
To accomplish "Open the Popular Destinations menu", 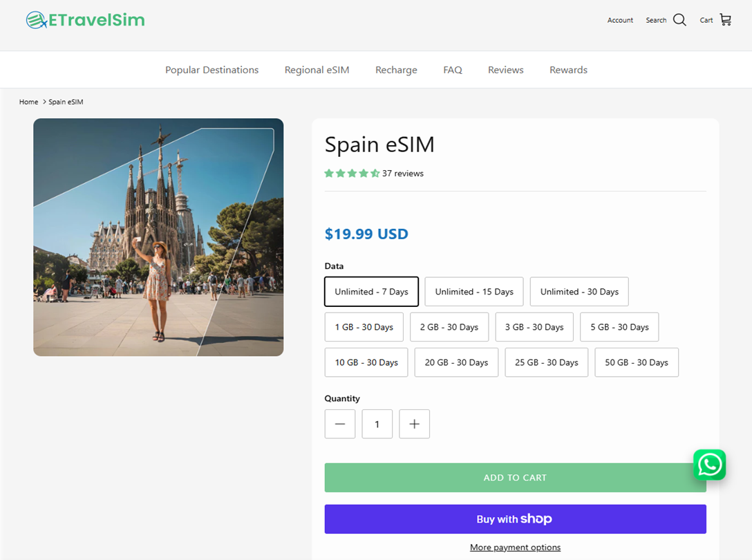I will [x=211, y=69].
